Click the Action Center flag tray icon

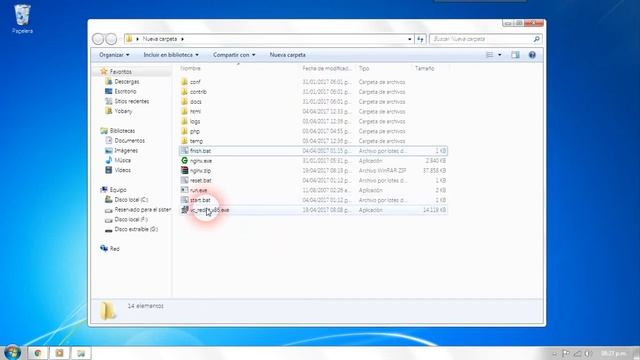click(x=566, y=353)
